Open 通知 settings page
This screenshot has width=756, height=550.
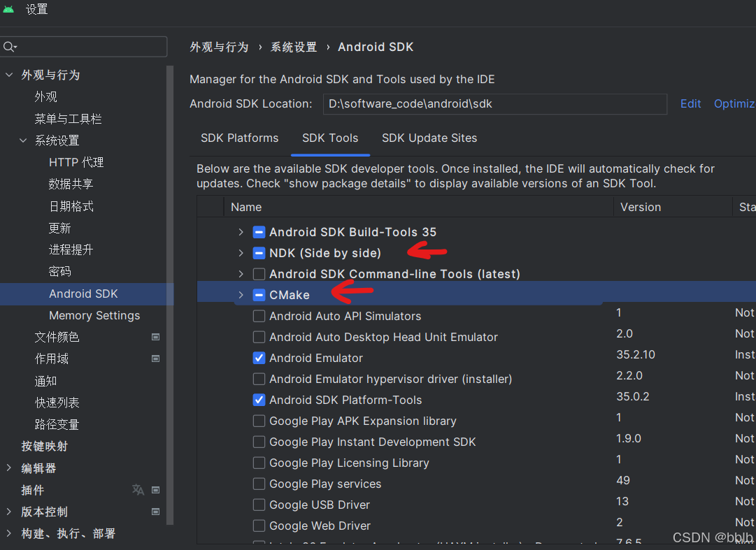point(45,381)
